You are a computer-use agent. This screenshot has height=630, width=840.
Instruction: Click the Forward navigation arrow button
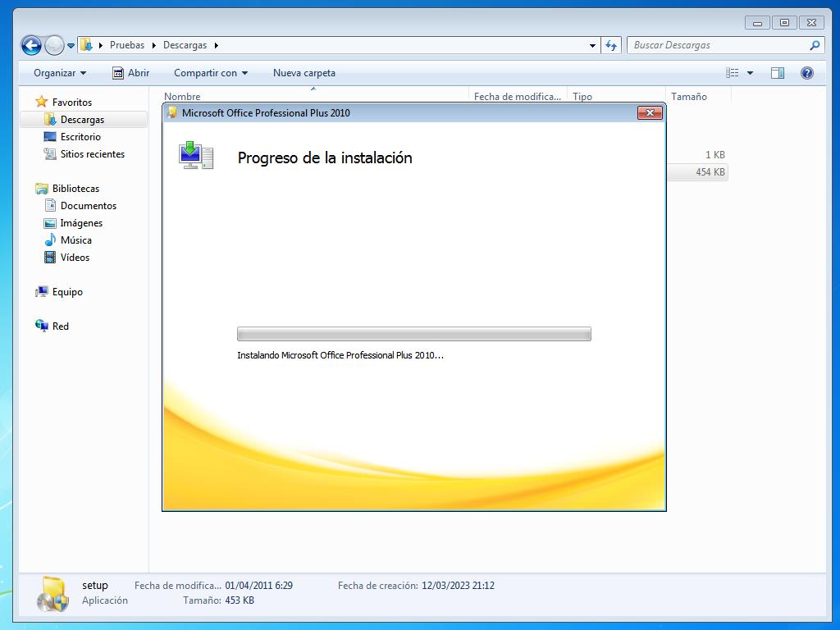tap(54, 46)
